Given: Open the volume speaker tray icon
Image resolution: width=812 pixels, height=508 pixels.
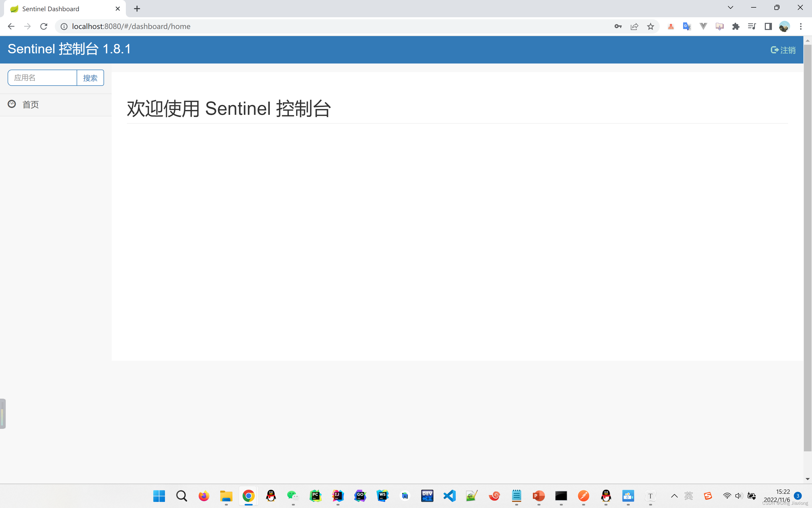Looking at the screenshot, I should 738,496.
